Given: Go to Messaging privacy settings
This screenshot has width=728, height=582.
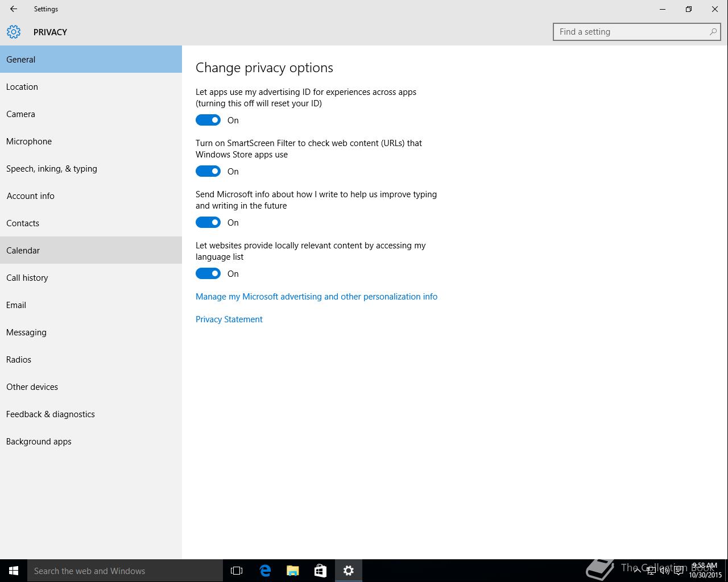Looking at the screenshot, I should pos(91,332).
